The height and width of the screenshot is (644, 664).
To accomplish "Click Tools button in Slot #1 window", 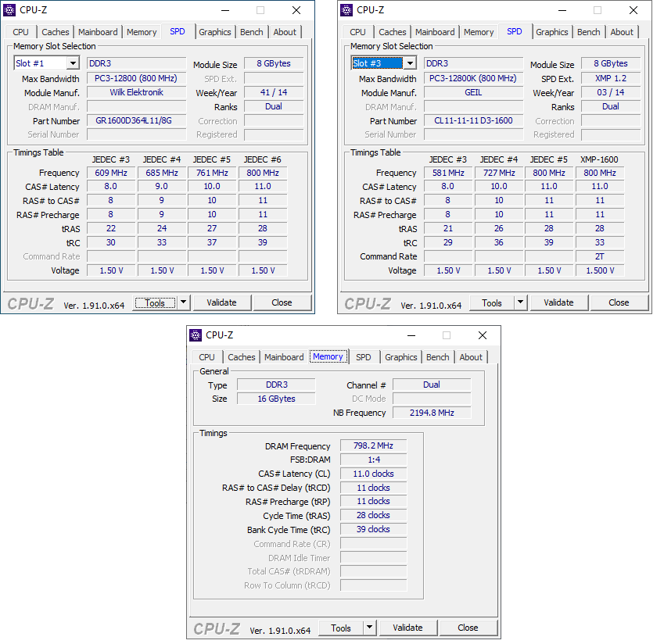I will tap(155, 303).
